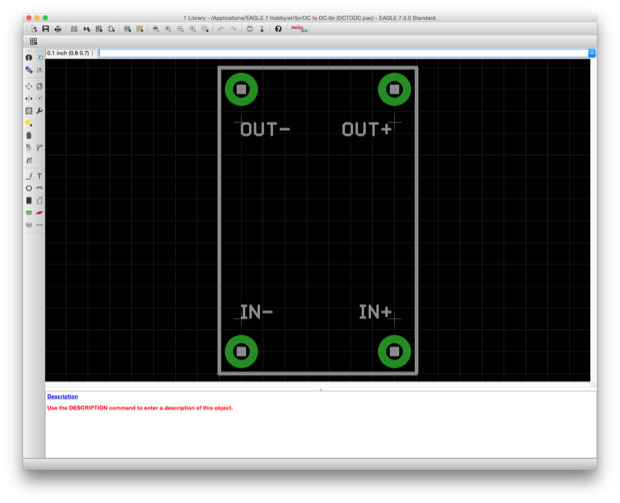Select the Copy tool
620x503 pixels.
coord(40,86)
